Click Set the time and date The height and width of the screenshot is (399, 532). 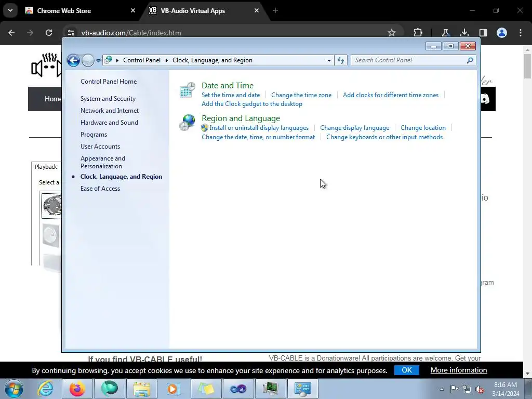coord(231,95)
